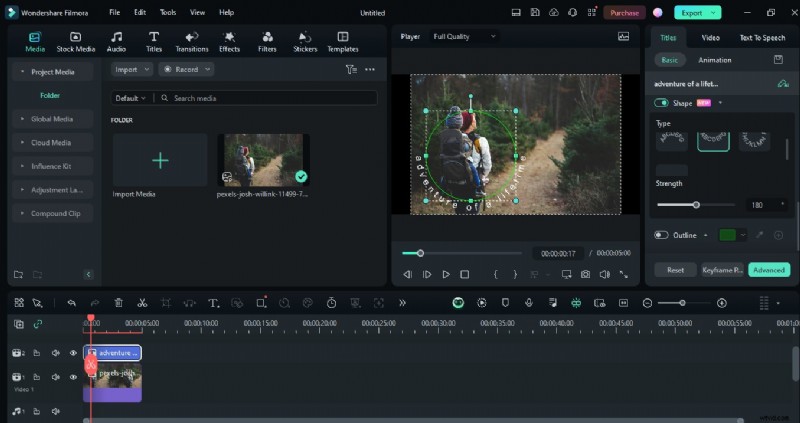The width and height of the screenshot is (800, 423).
Task: Expand the Import dropdown
Action: click(132, 70)
